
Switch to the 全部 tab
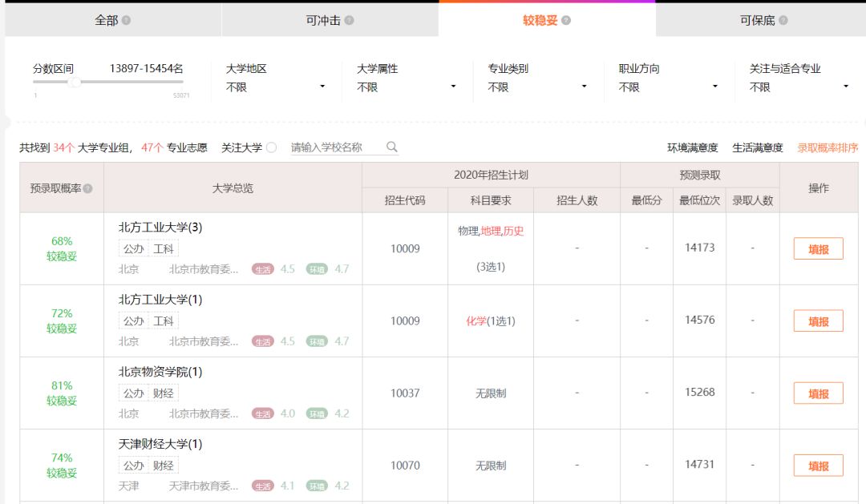[x=113, y=20]
